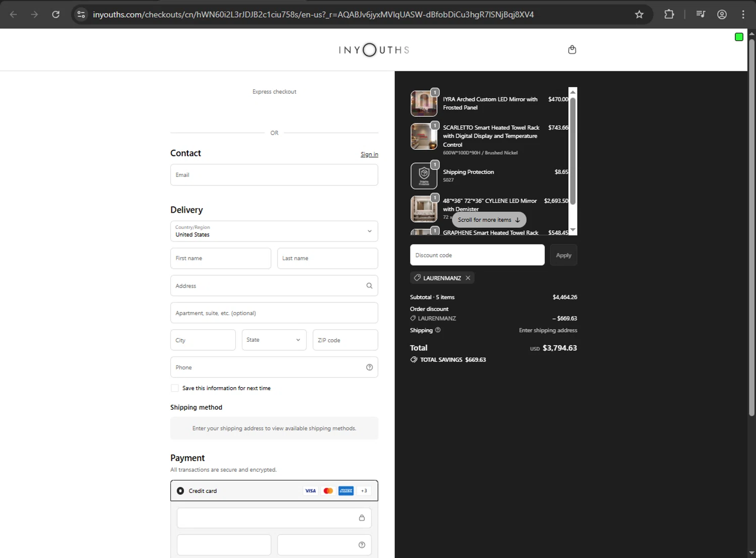Click the IYRA Arched LED Mirror thumbnail

point(424,103)
